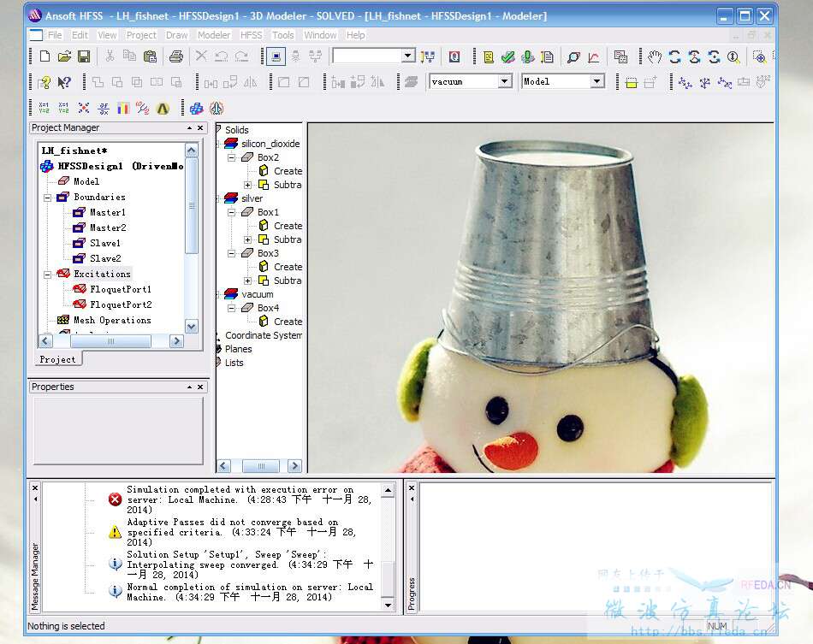This screenshot has height=644, width=813.
Task: Click the Zoom to selected region icon
Action: (759, 56)
